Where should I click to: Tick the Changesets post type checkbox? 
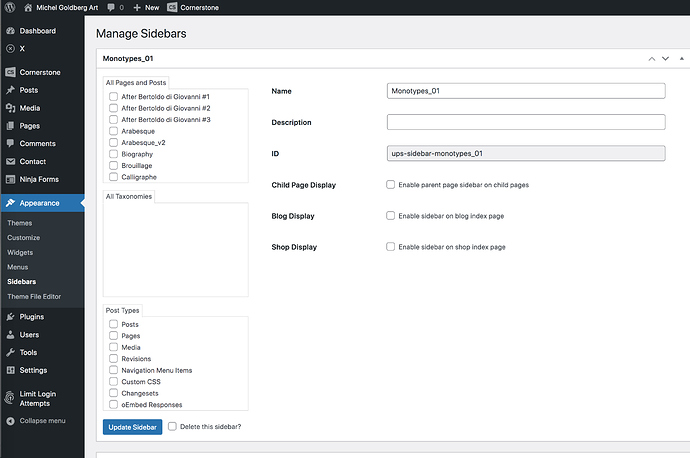tap(113, 393)
